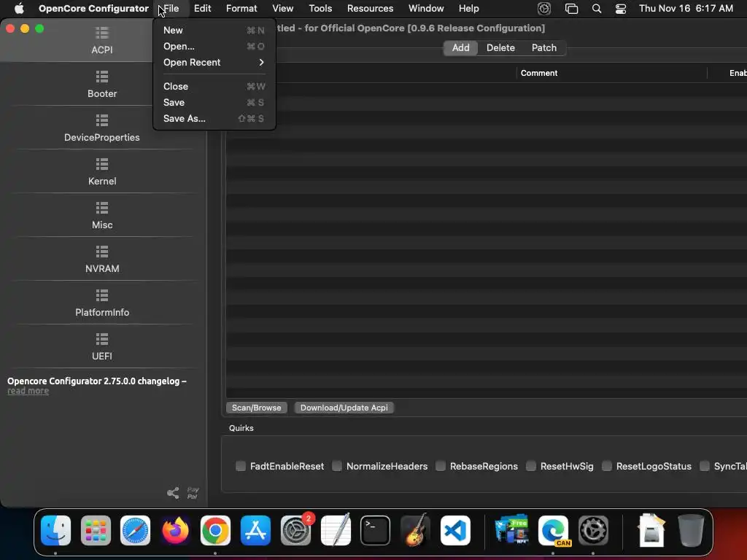The width and height of the screenshot is (747, 560).
Task: Enable the ResetLogoStatus quirk
Action: 607,466
